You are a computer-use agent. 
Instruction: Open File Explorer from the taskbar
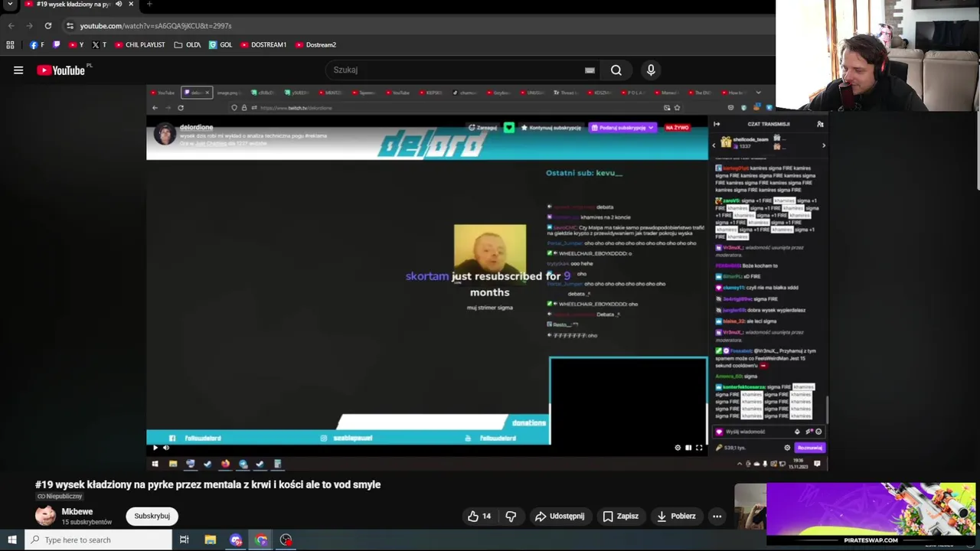[x=210, y=540]
